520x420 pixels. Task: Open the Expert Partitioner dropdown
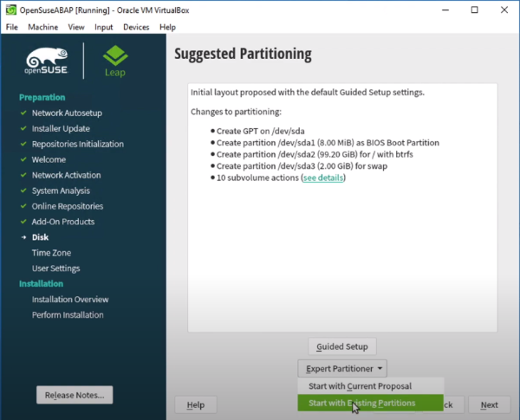point(342,369)
